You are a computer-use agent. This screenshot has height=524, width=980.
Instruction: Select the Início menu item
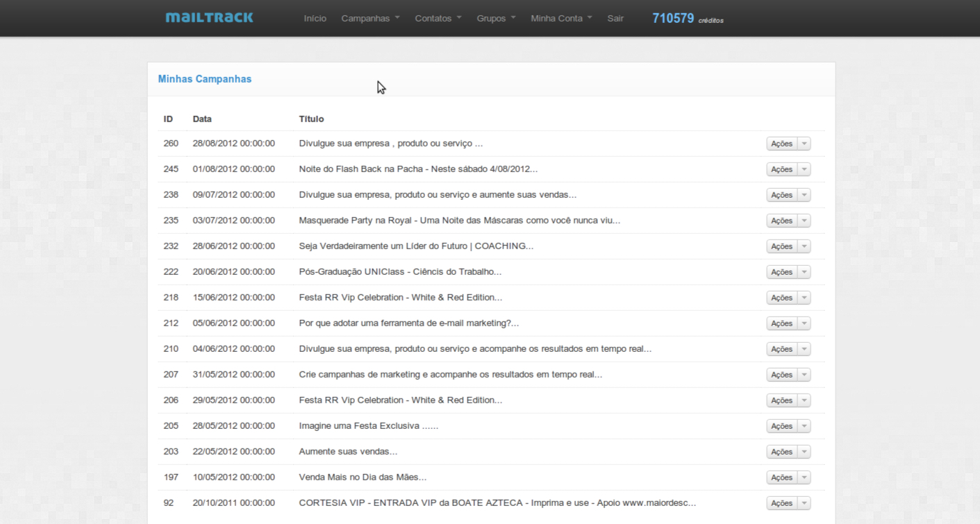(315, 18)
